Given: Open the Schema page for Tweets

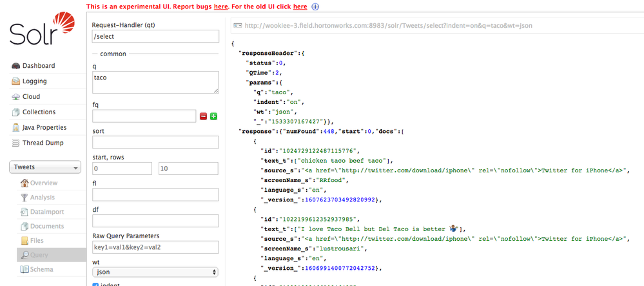Looking at the screenshot, I should click(41, 269).
